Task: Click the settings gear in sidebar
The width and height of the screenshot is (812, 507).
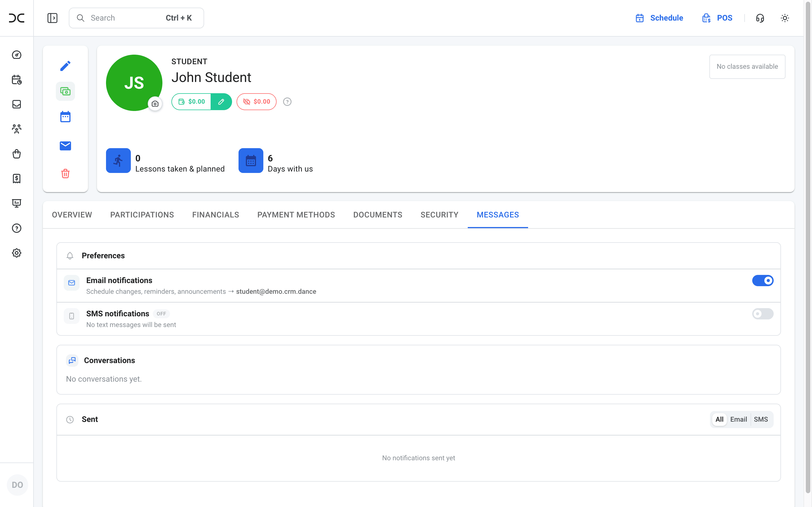Action: (x=16, y=253)
